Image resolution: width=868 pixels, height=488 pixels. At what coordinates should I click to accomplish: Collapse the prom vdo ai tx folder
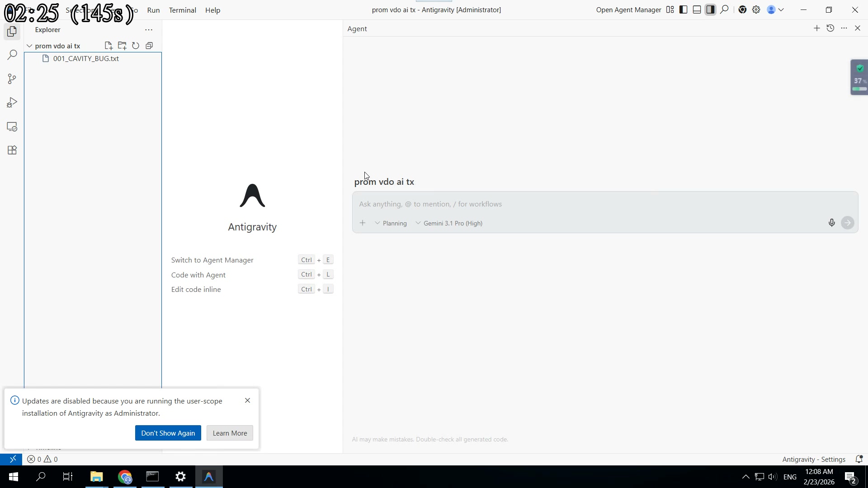[x=29, y=46]
